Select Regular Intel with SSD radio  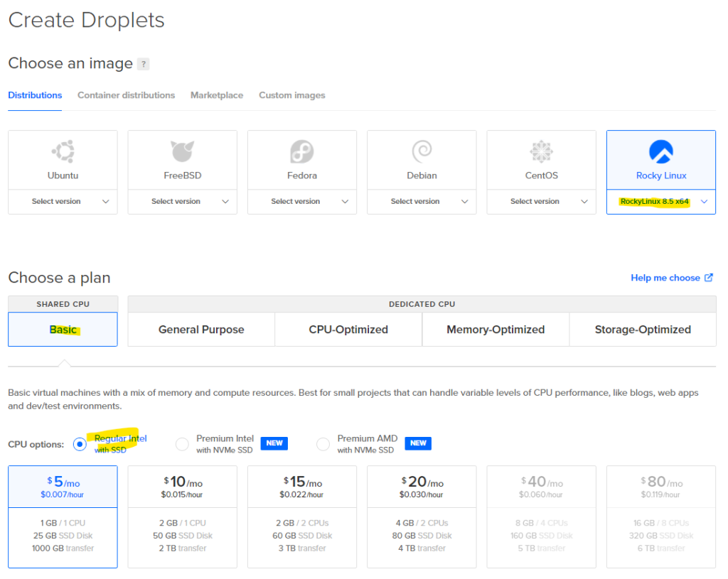80,444
